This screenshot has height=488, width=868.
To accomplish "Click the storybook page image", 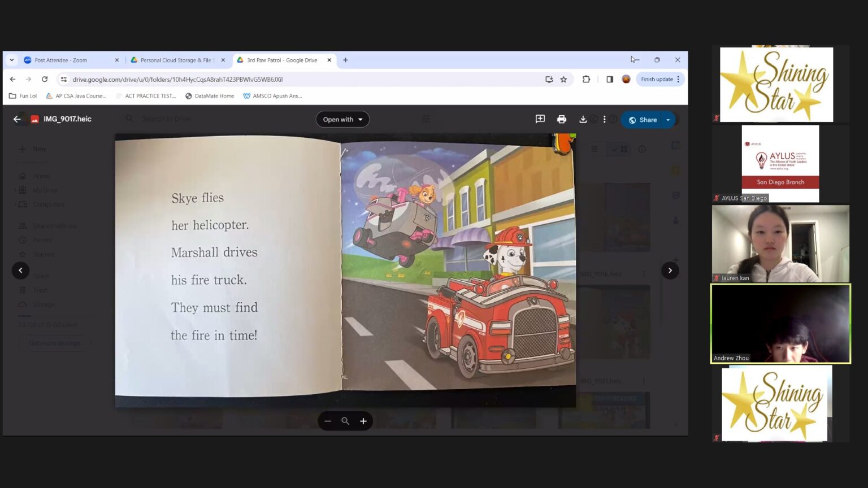I will click(345, 270).
